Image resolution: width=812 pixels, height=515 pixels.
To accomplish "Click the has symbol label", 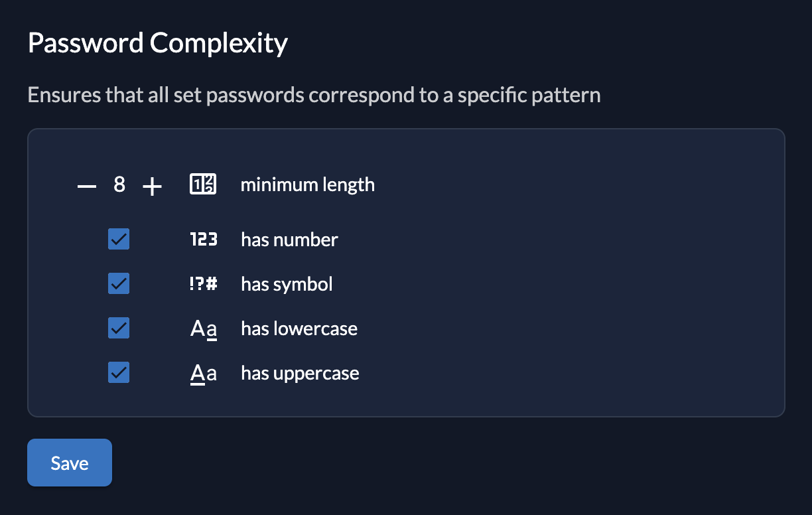I will point(287,284).
